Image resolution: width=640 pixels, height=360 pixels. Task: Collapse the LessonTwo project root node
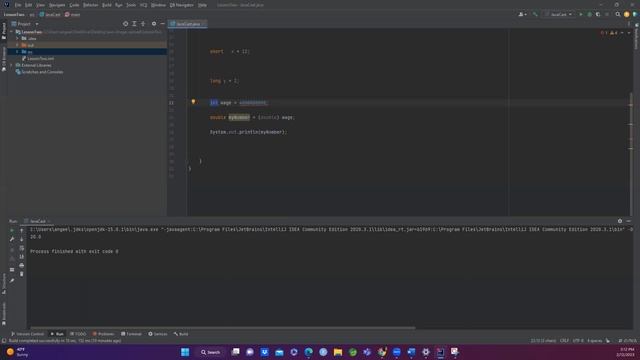pos(11,32)
